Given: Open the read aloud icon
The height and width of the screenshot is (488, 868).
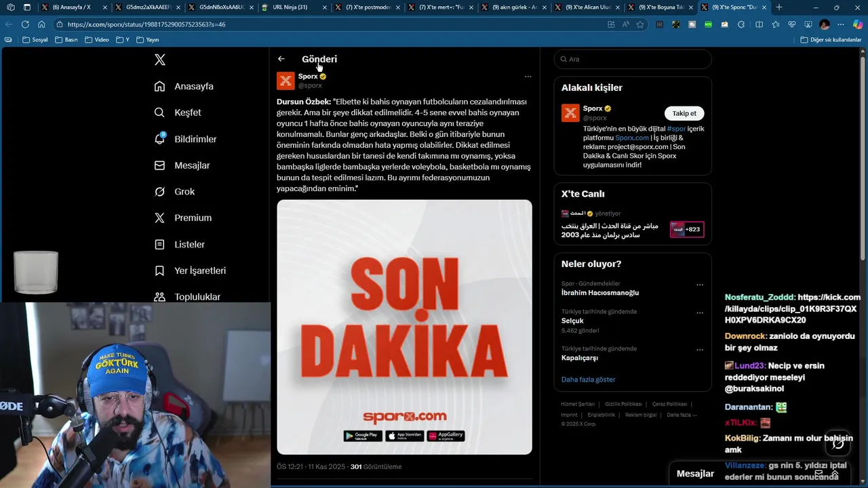Looking at the screenshot, I should pos(625,24).
